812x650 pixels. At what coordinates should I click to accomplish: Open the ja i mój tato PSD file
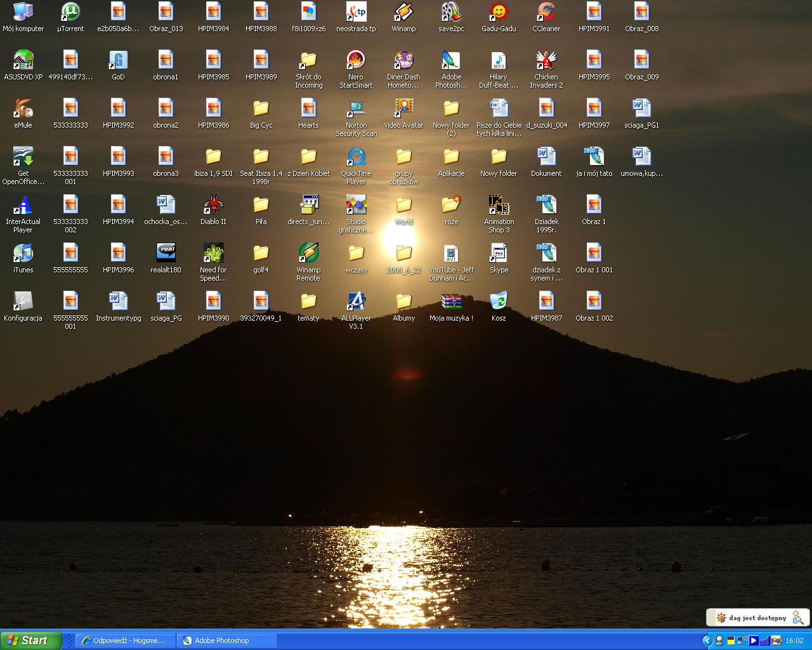(594, 162)
